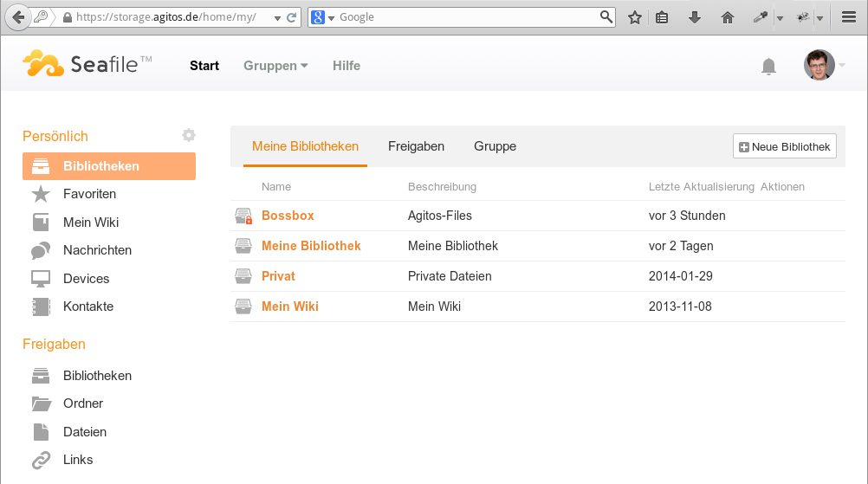Open shared Links chain icon
Screen dimensions: 868x484
pyautogui.click(x=41, y=460)
